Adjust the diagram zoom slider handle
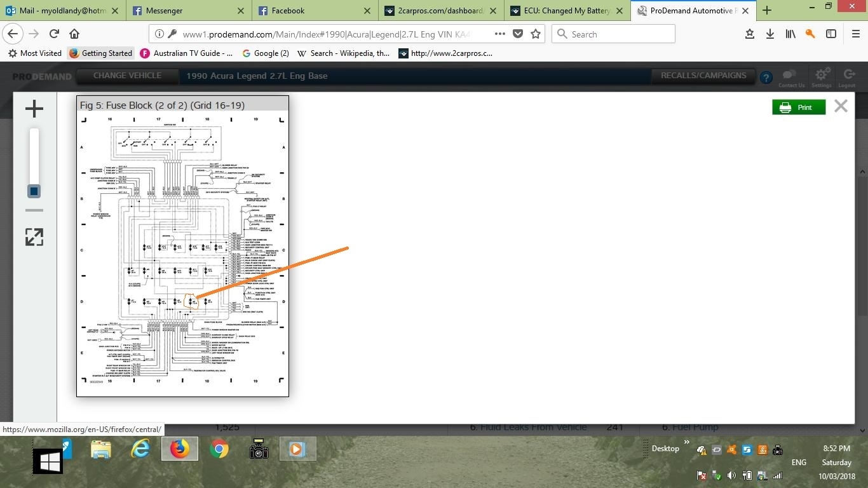Screen dimensions: 868x488 [34, 191]
